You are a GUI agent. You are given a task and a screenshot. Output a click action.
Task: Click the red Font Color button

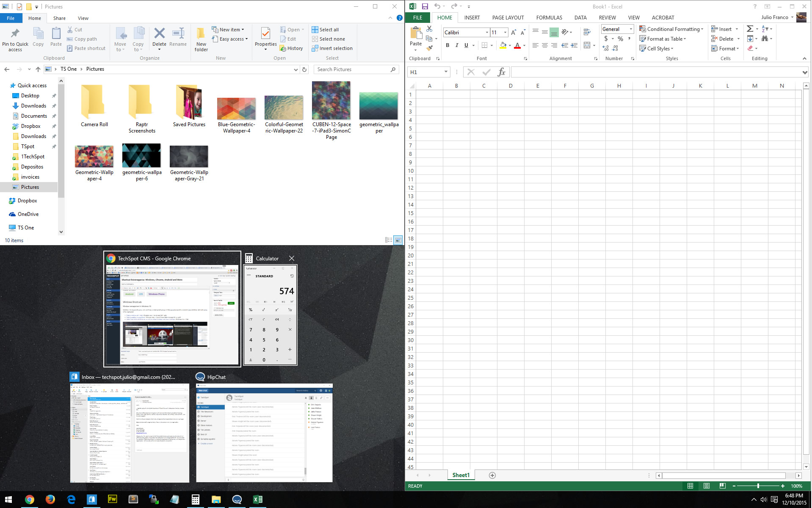517,45
